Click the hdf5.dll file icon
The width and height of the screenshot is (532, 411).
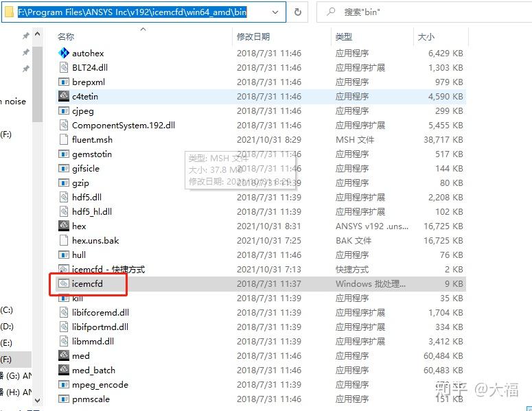pyautogui.click(x=64, y=197)
